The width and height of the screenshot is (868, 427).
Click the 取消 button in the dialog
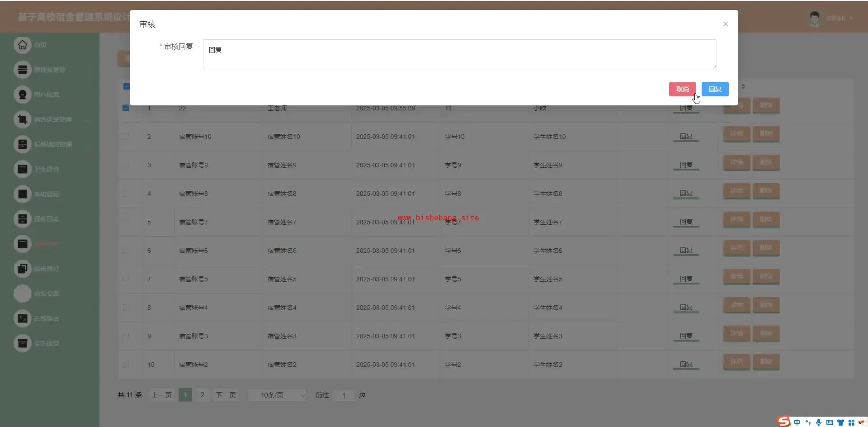tap(683, 89)
